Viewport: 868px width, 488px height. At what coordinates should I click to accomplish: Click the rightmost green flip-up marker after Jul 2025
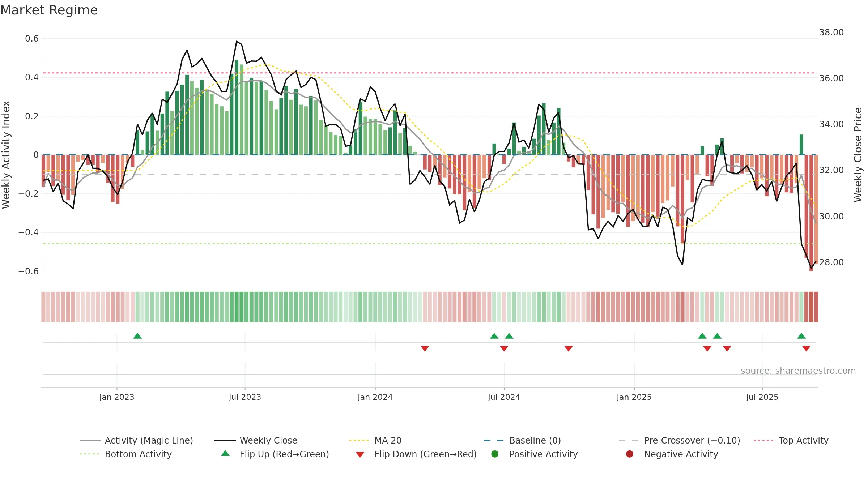(x=801, y=336)
